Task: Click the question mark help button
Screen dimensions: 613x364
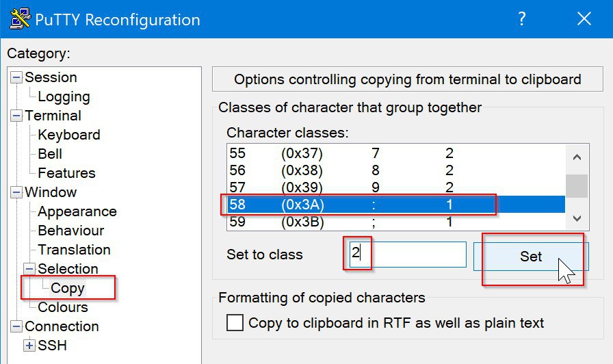Action: point(521,18)
